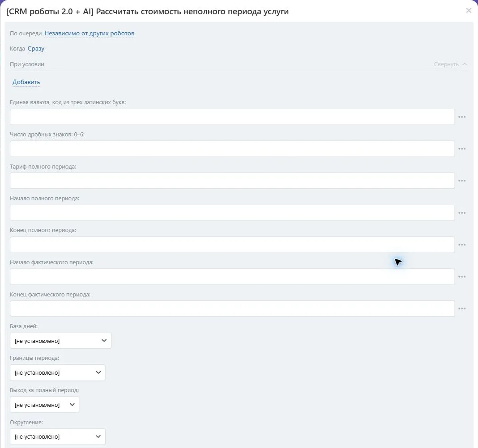The image size is (478, 448).
Task: Focus the 'Тариф полного периода' input
Action: click(x=232, y=181)
